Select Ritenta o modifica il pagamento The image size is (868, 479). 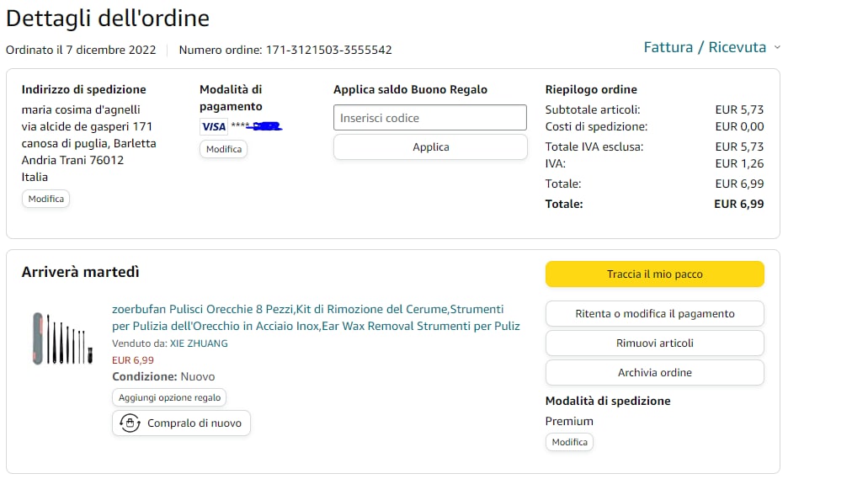(x=654, y=314)
